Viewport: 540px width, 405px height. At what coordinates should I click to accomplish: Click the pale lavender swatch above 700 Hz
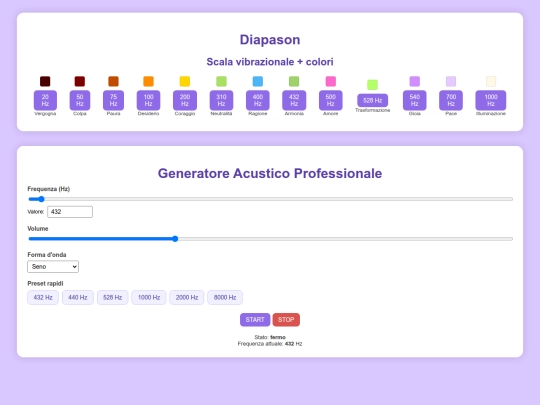pos(451,81)
